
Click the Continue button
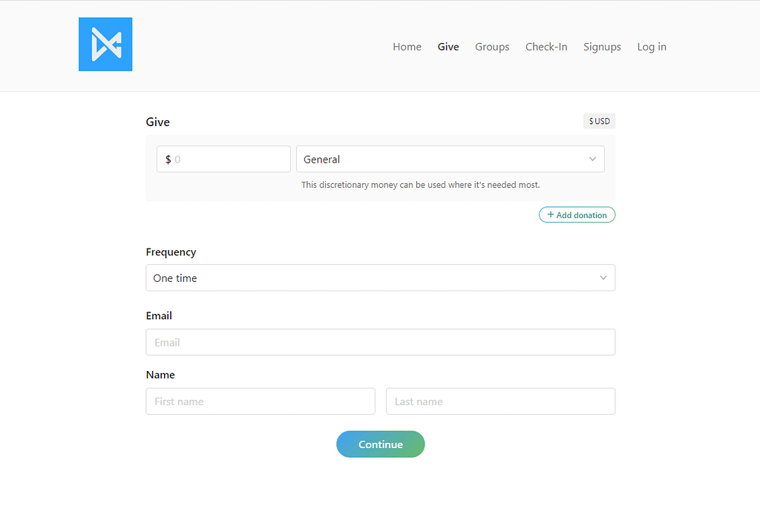[x=381, y=444]
